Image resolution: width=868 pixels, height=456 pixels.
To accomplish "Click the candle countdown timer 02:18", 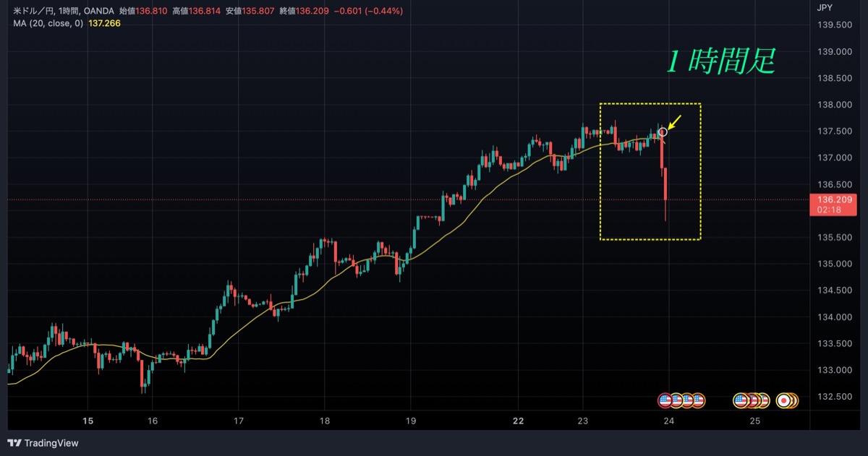I will coord(827,210).
